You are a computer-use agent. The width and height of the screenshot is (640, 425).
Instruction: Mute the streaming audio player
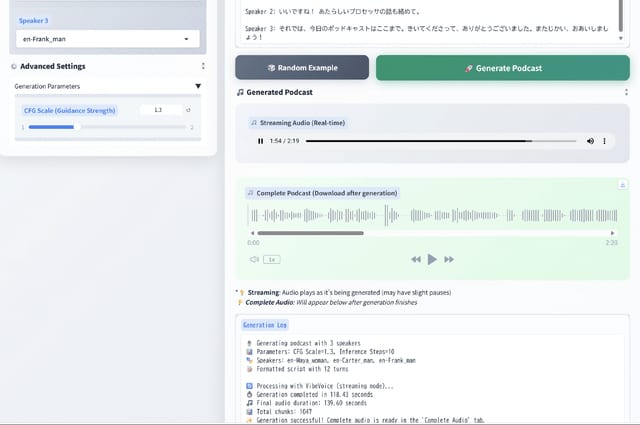click(x=590, y=141)
